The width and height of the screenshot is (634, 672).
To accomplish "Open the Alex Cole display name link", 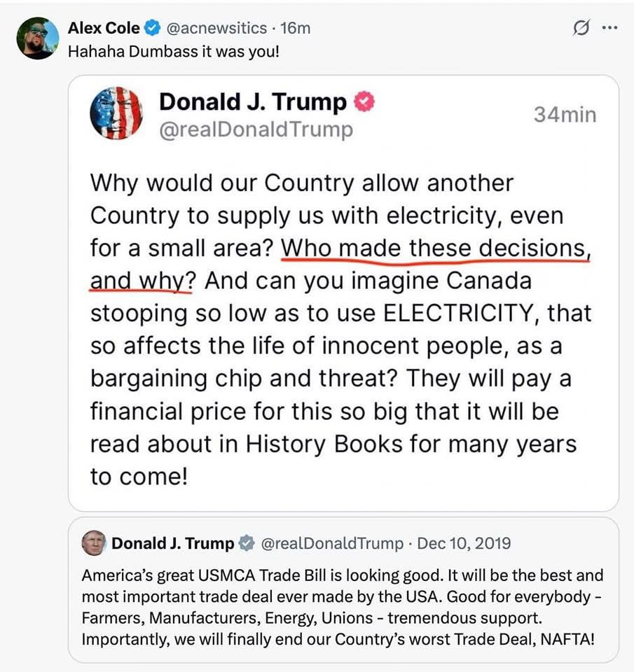I will coord(104,28).
